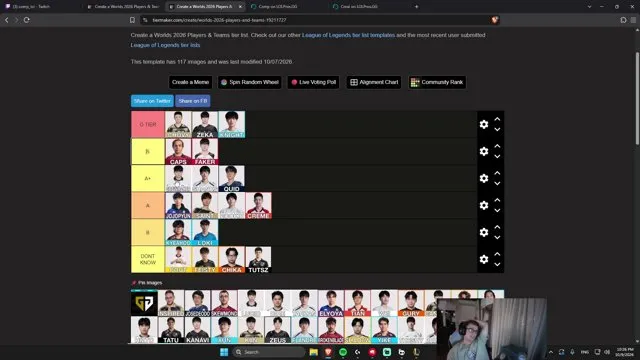640x360 pixels.
Task: Open the League of Legends taskbar icon
Action: tap(416, 352)
